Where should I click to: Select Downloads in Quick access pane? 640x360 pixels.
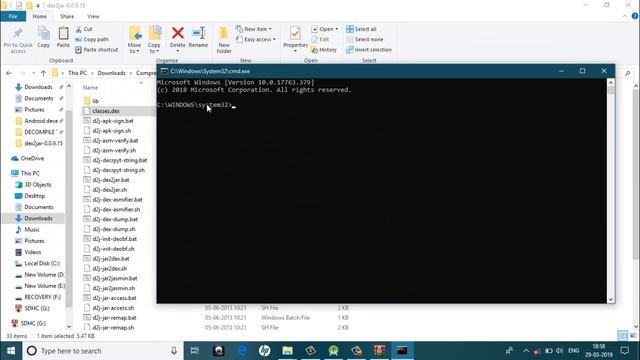(38, 87)
